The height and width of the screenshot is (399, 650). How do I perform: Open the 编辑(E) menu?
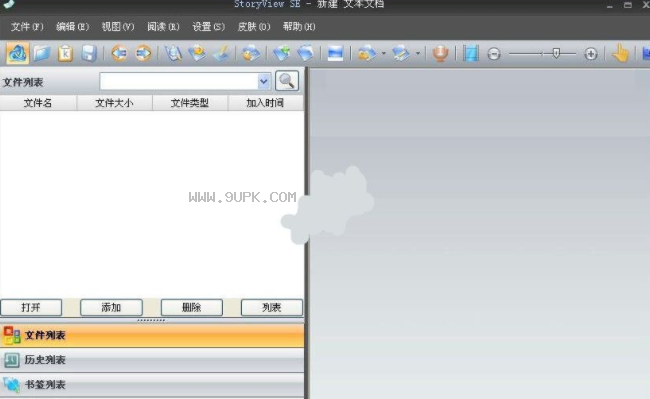[73, 27]
